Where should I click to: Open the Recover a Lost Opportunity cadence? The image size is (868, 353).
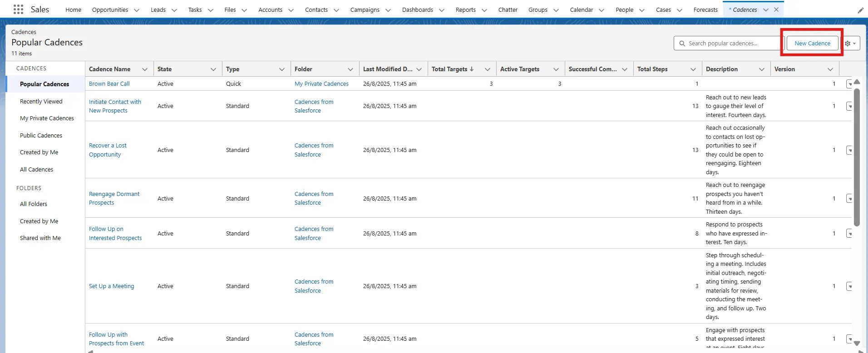[x=108, y=150]
